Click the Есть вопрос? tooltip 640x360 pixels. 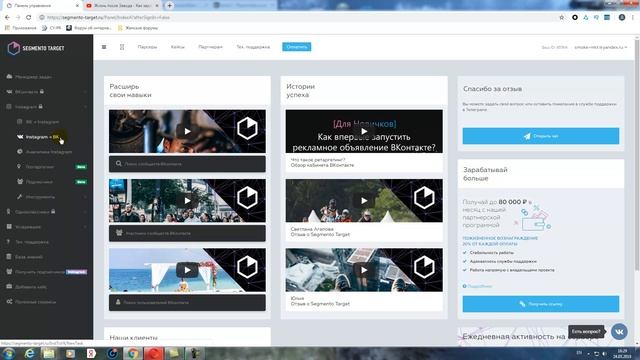click(x=586, y=331)
